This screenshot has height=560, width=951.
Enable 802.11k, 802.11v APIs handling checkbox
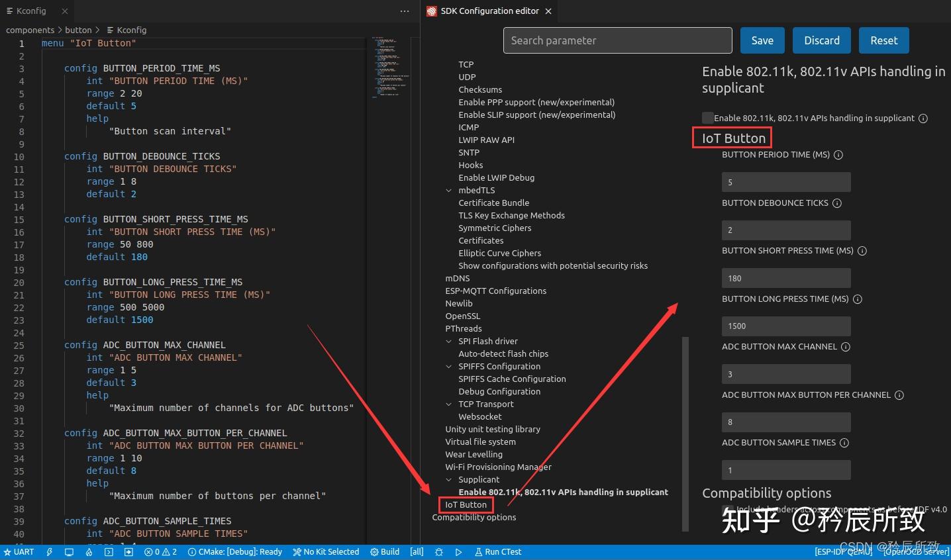(707, 118)
